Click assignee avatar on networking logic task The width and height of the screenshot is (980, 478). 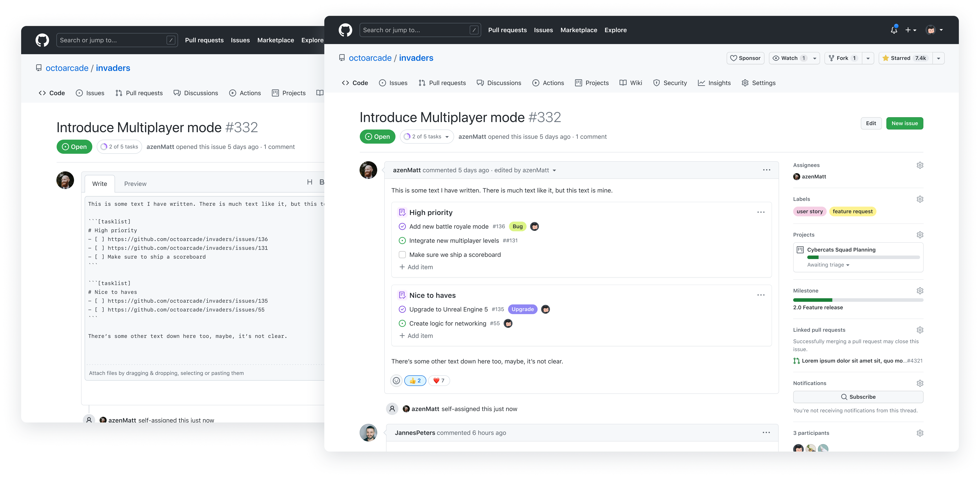click(x=508, y=323)
